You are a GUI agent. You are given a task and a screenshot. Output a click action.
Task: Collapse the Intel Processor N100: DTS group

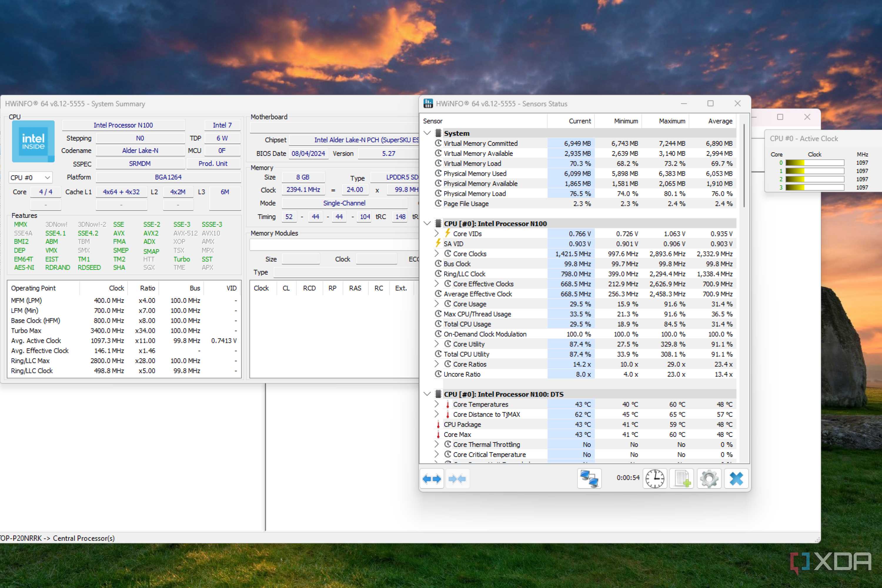coord(427,394)
